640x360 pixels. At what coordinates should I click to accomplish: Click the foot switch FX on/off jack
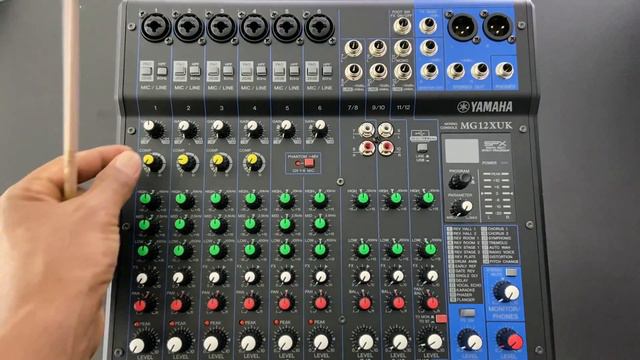coord(402,26)
